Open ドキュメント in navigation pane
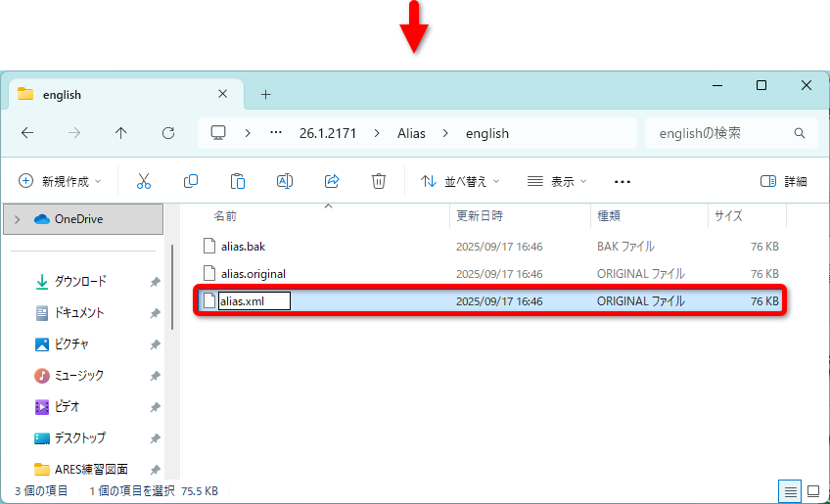The width and height of the screenshot is (830, 504). pos(79,313)
